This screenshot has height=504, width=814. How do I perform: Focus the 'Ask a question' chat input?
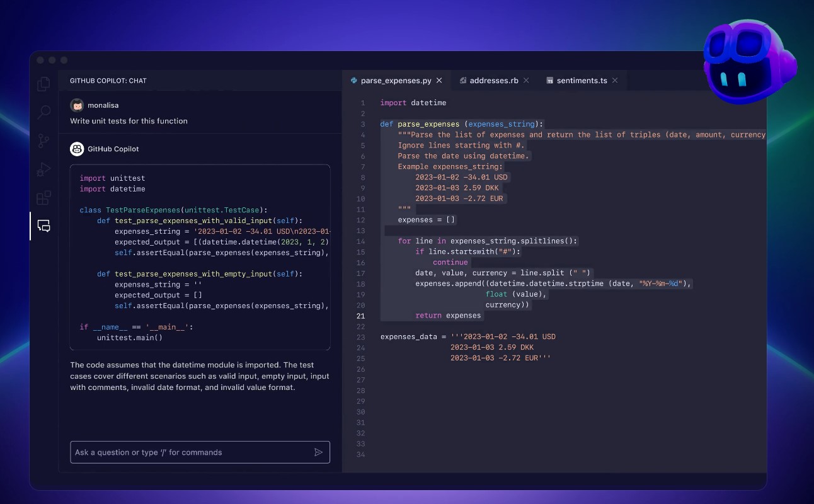[192, 452]
